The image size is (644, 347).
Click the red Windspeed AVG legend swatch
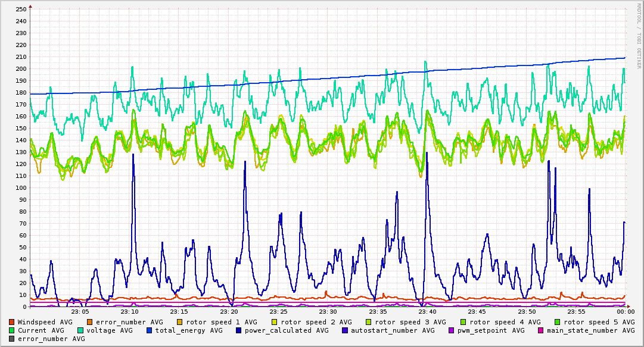12,322
